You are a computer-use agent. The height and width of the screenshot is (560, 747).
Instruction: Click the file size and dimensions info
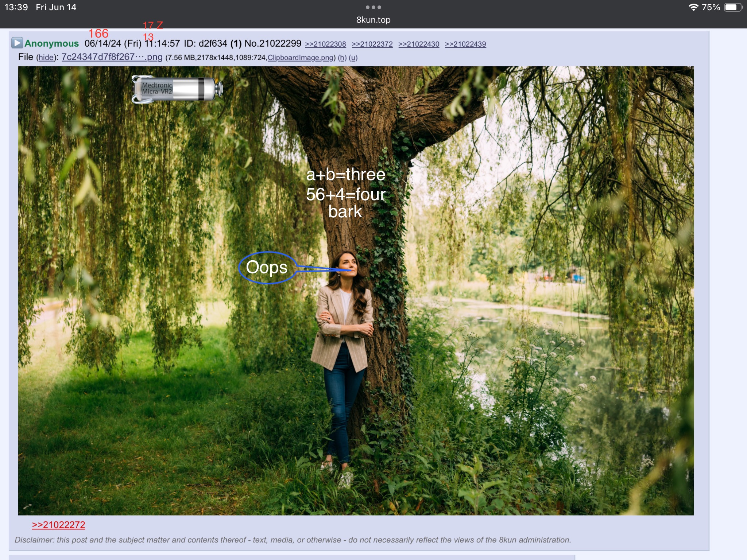tap(216, 58)
